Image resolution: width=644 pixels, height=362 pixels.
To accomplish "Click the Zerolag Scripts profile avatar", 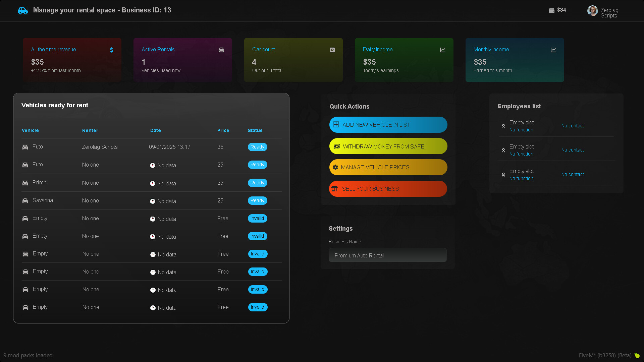I will click(592, 11).
